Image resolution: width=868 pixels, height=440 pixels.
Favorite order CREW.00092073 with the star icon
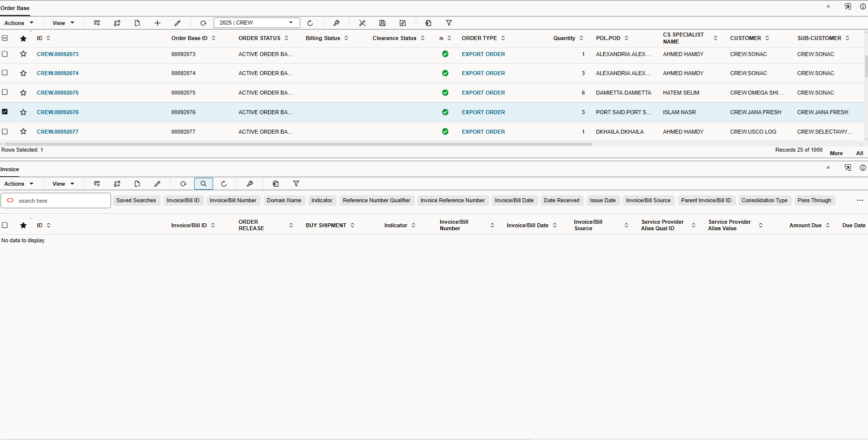[x=24, y=54]
